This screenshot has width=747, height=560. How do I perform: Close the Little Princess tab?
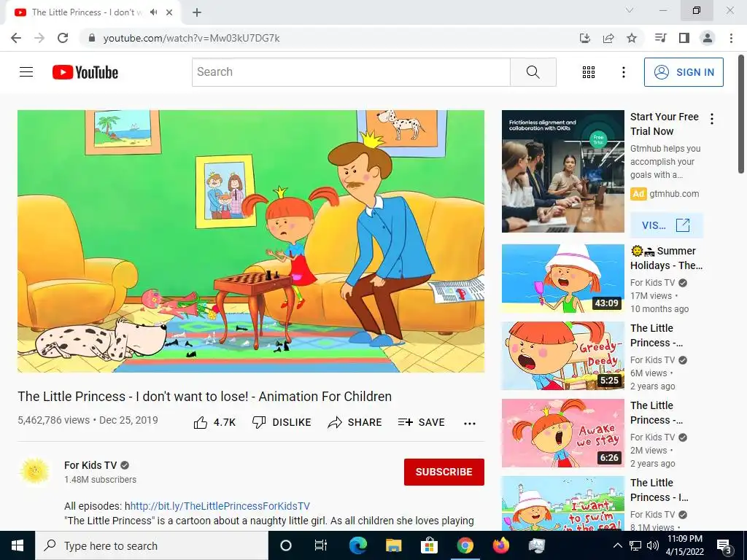(169, 12)
